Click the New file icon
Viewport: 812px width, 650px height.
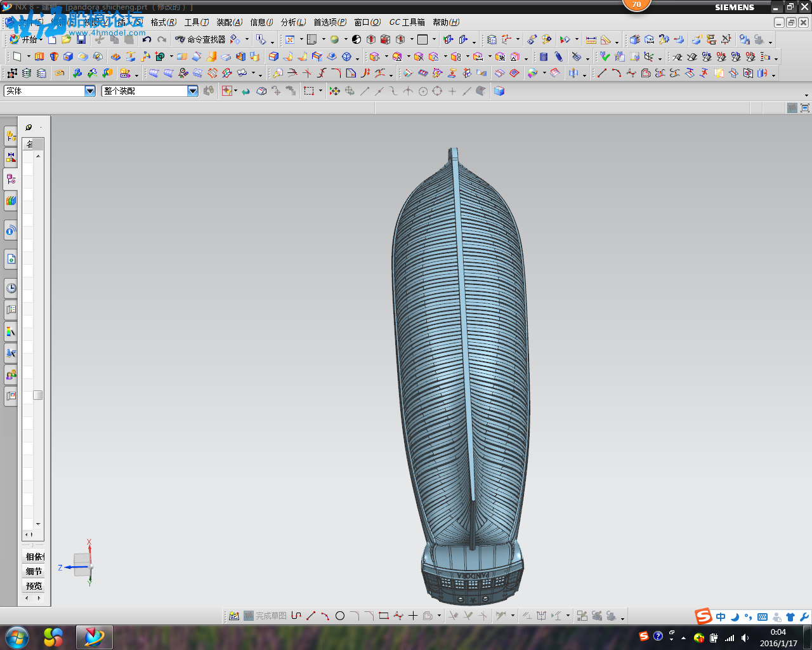(x=52, y=39)
